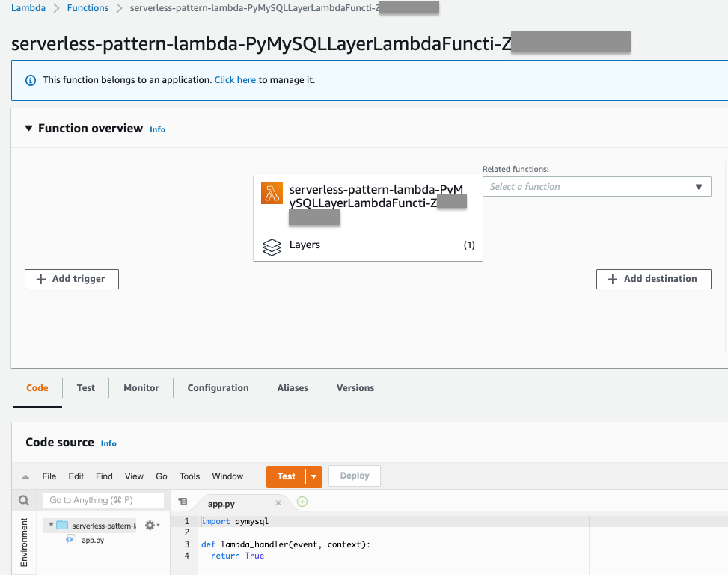The width and height of the screenshot is (728, 575).
Task: Click the Environment side panel tab
Action: tap(24, 542)
